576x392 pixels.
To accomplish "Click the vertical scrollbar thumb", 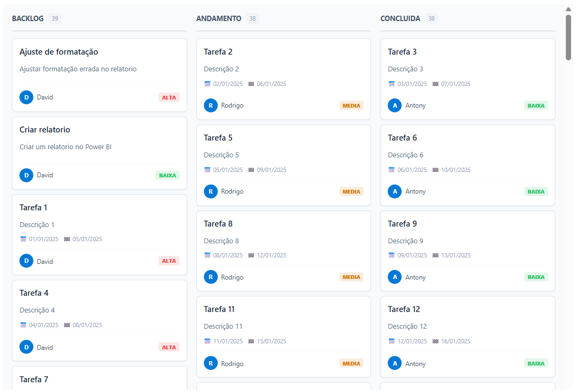I will click(x=568, y=37).
